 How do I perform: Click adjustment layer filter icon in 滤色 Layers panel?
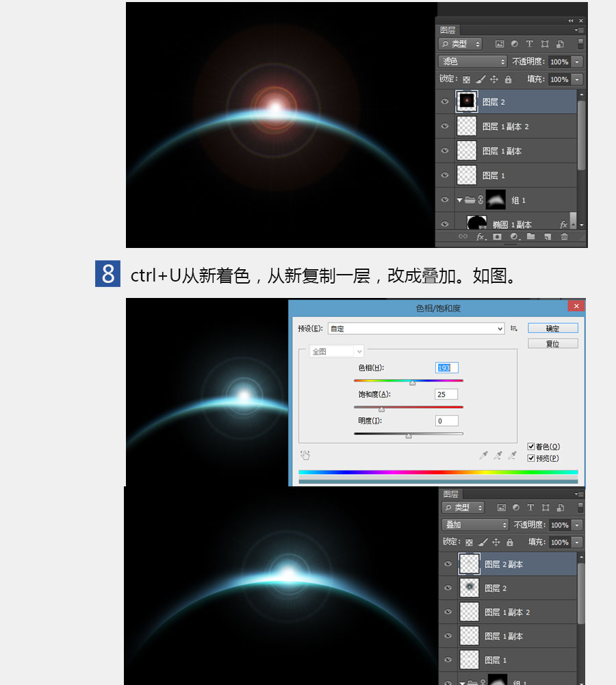point(515,44)
